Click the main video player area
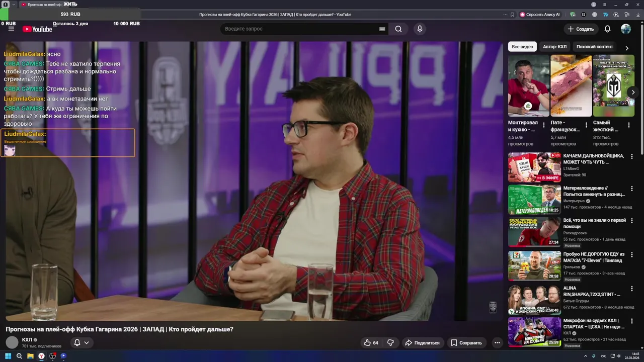 pyautogui.click(x=254, y=181)
